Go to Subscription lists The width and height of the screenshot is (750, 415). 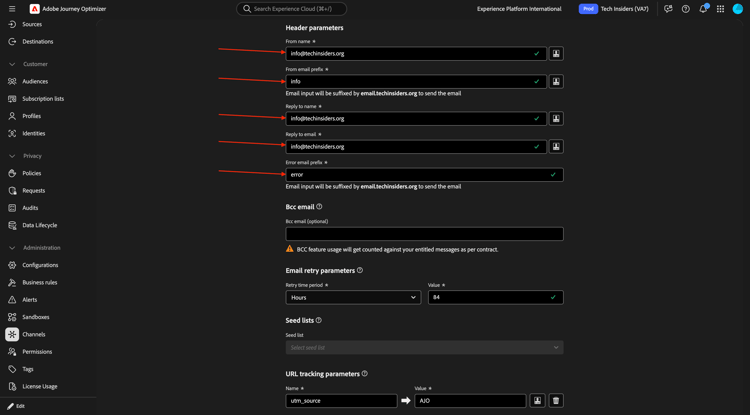pos(43,99)
